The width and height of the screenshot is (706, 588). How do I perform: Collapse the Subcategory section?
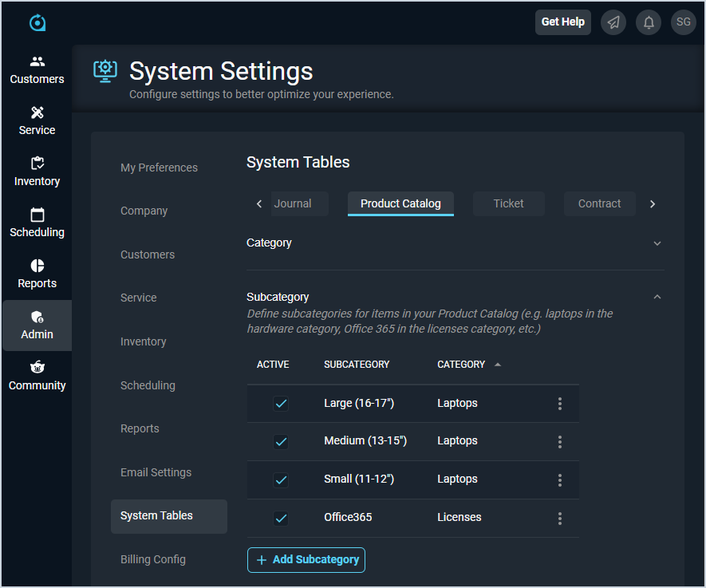[x=657, y=297]
